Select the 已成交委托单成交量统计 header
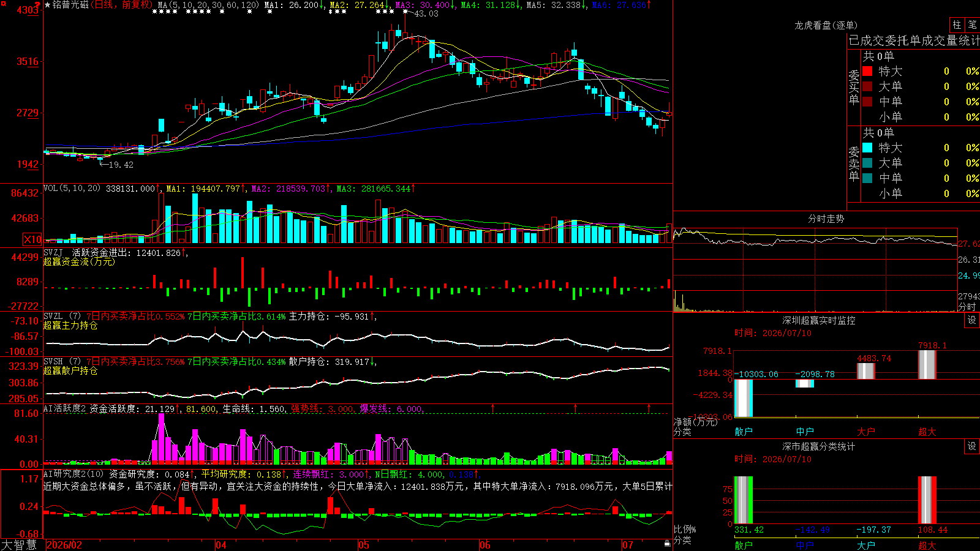 [x=914, y=41]
